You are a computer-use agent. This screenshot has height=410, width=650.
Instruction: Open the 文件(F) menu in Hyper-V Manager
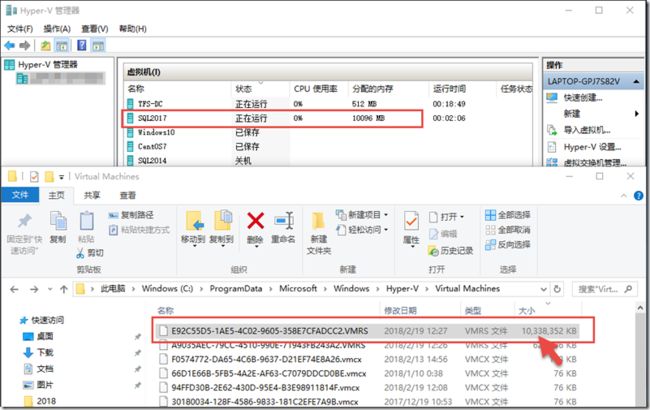[x=20, y=29]
